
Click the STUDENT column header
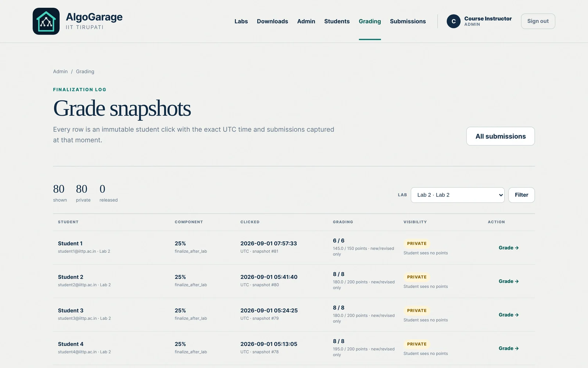68,222
